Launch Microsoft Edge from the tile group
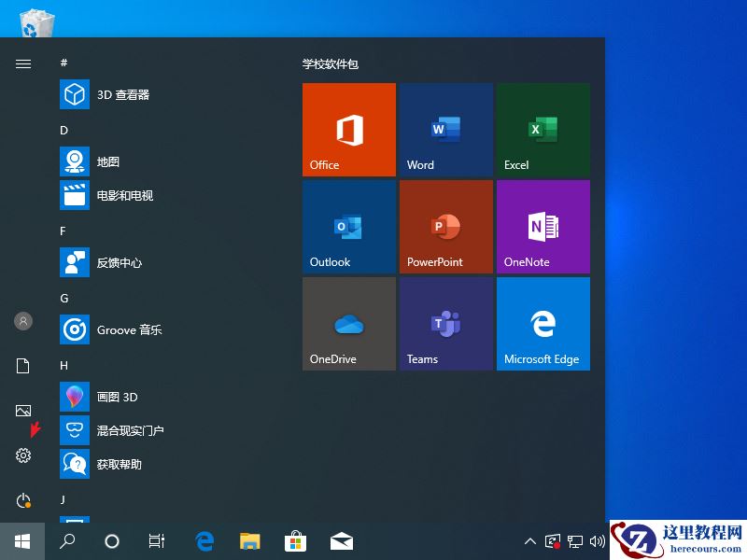This screenshot has width=747, height=560. coord(543,323)
